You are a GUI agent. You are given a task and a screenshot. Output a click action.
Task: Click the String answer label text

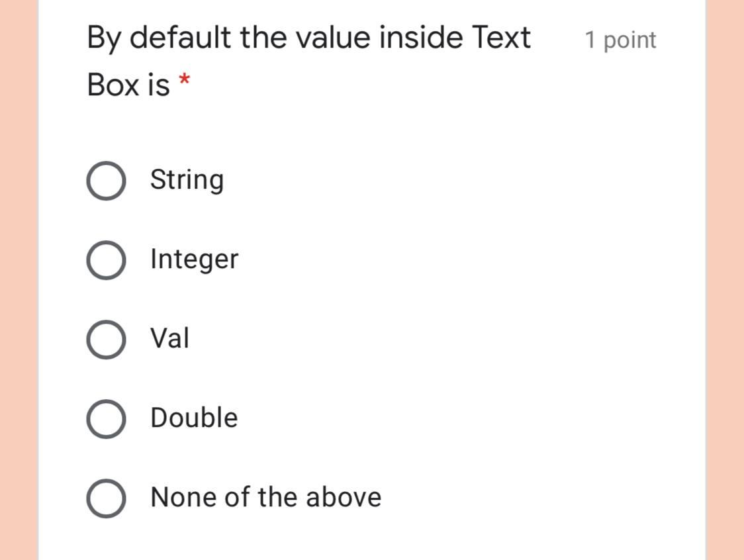pyautogui.click(x=187, y=180)
